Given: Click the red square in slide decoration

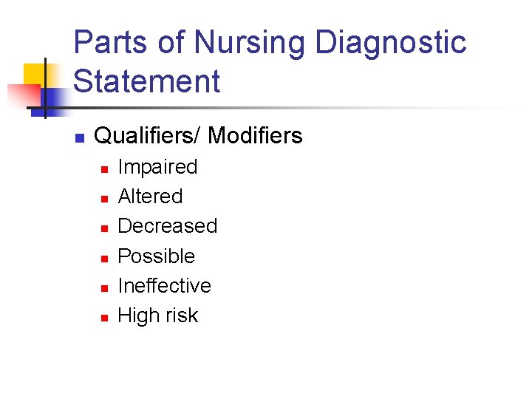Looking at the screenshot, I should [x=24, y=95].
